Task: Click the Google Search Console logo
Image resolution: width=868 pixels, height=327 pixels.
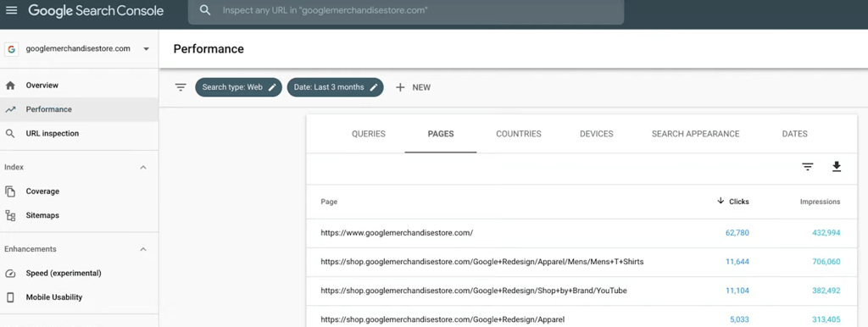Action: click(x=96, y=10)
